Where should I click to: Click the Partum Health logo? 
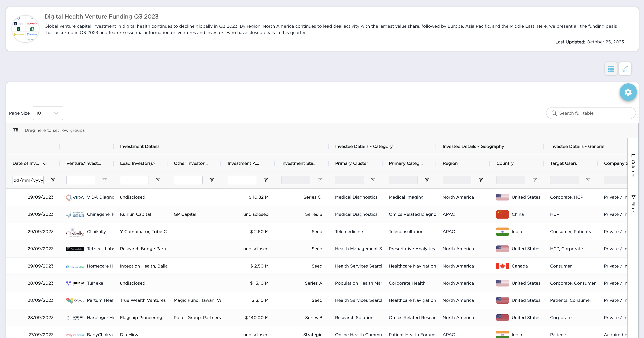click(x=75, y=301)
